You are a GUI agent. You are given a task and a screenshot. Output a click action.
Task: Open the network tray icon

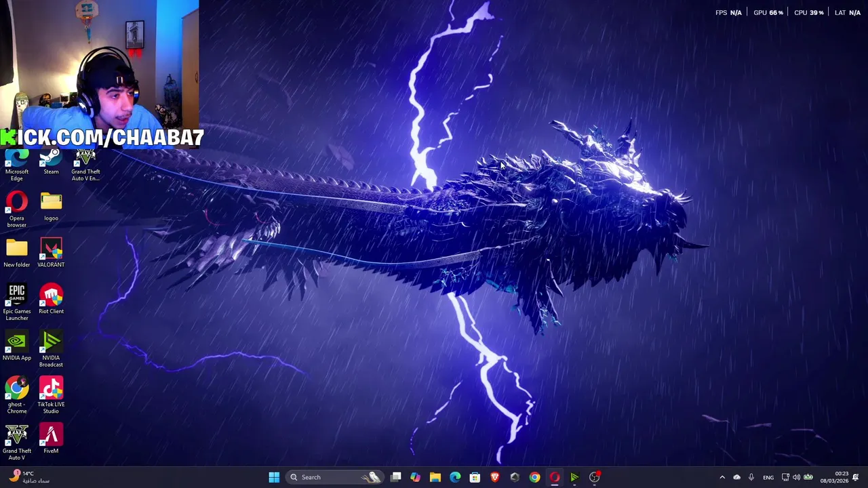coord(785,477)
